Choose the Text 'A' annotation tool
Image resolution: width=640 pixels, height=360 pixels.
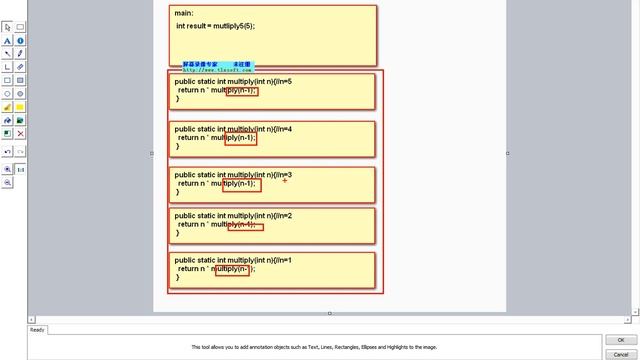click(x=7, y=41)
